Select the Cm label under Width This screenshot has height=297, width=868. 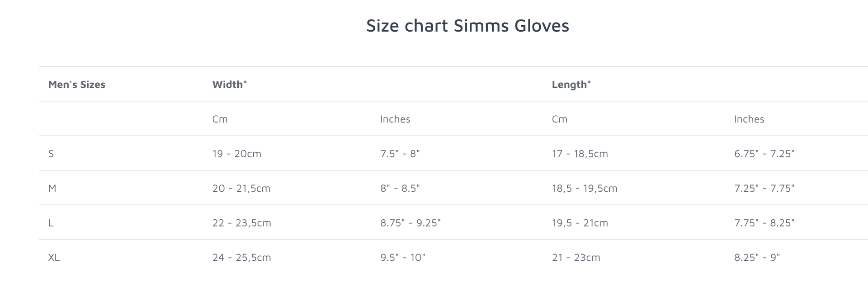[x=220, y=119]
